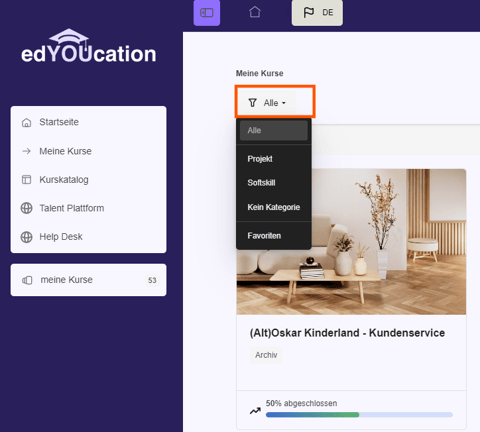Image resolution: width=480 pixels, height=432 pixels.
Task: Click the Meine Kurse arrow icon
Action: [26, 151]
